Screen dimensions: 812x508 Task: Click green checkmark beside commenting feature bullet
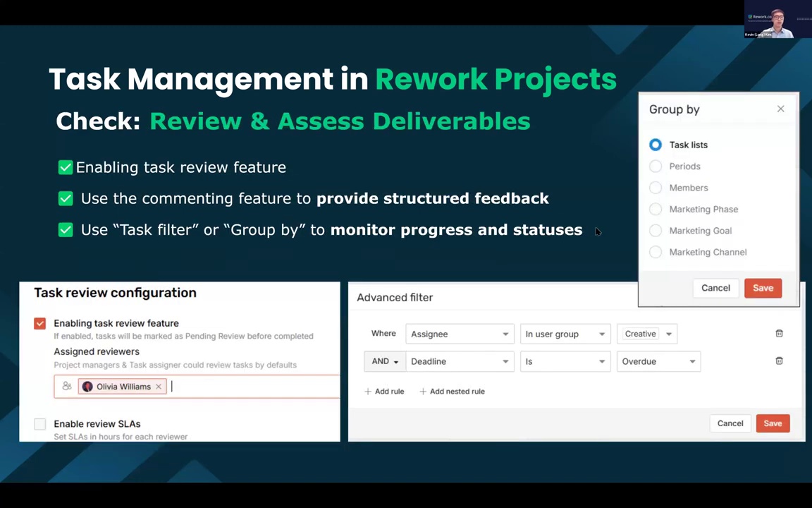pos(66,198)
